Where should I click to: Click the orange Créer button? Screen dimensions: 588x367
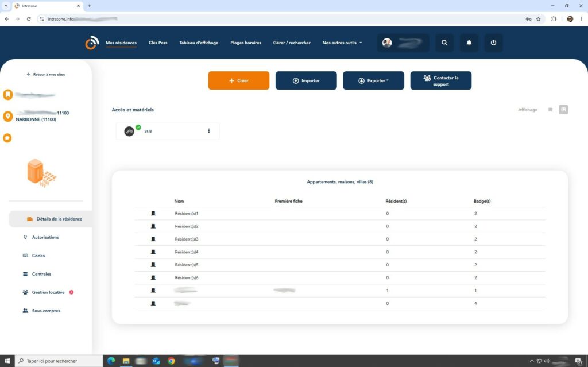(238, 80)
